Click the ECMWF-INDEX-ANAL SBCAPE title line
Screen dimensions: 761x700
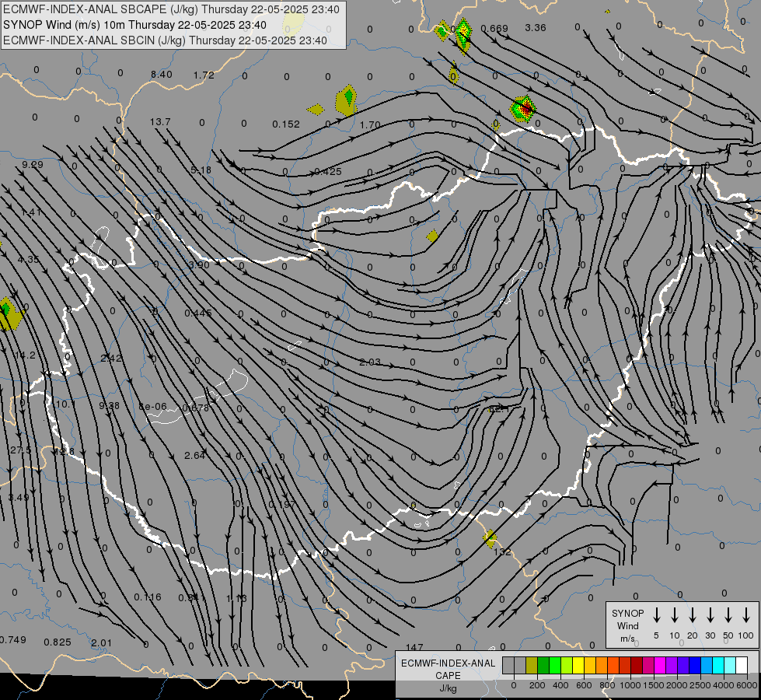click(x=171, y=9)
